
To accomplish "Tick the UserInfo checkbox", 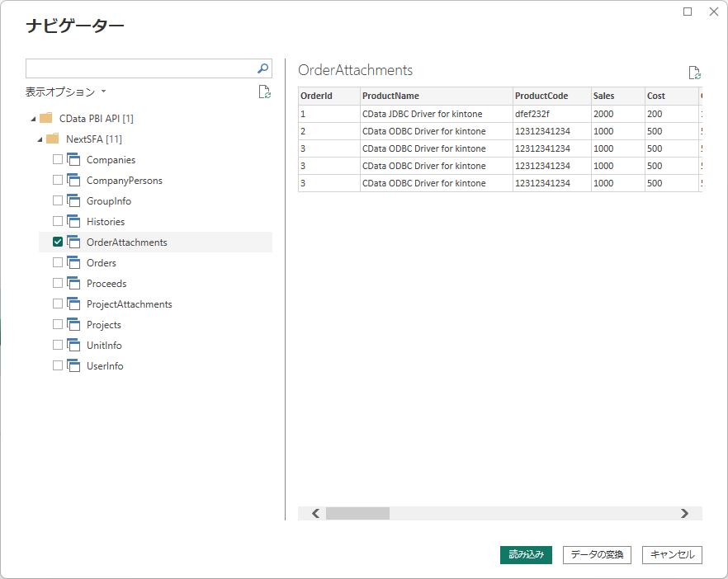I will click(58, 366).
